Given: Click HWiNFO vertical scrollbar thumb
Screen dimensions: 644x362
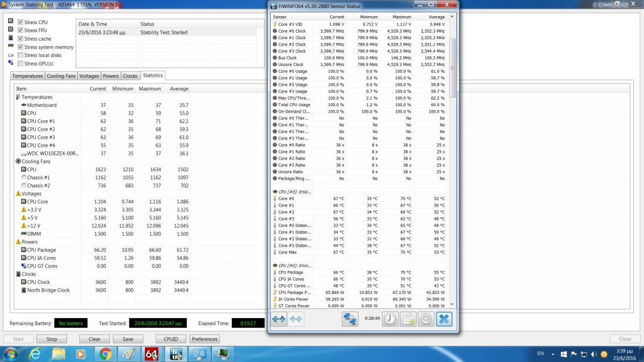Looking at the screenshot, I should [453, 68].
